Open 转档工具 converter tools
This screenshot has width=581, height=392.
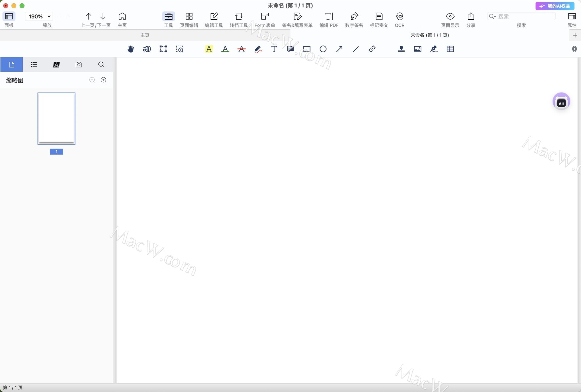coord(239,16)
